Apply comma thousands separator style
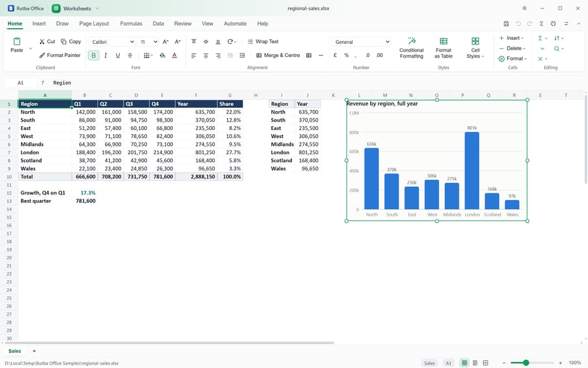The image size is (588, 368). pos(355,56)
